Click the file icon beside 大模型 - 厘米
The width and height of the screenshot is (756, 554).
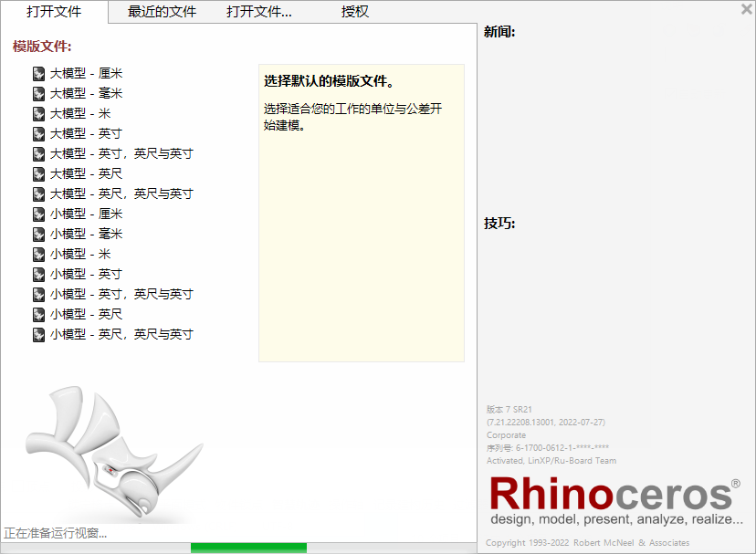(x=38, y=74)
